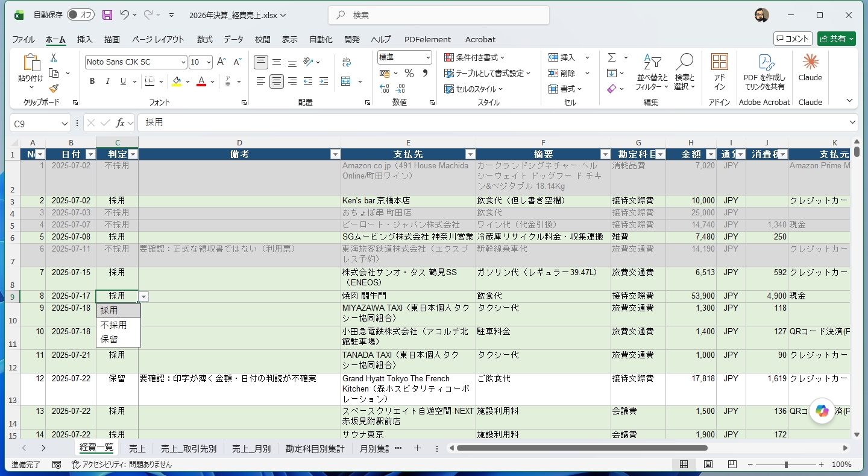The image size is (868, 476).
Task: Decrease font size with small A icon
Action: (237, 62)
